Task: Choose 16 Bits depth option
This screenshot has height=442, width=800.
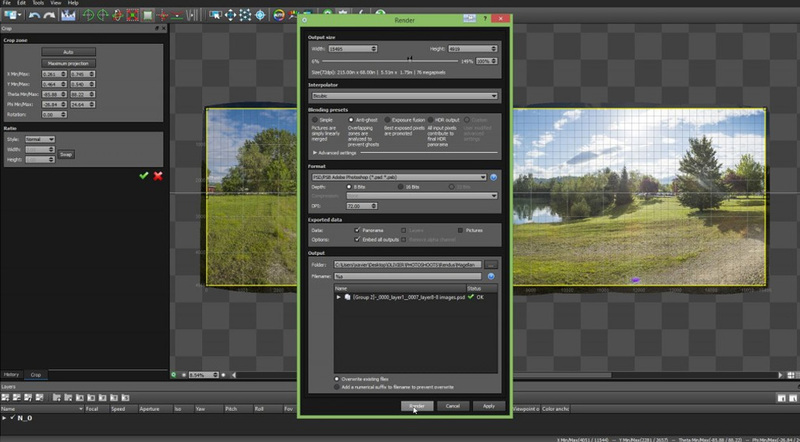Action: [x=401, y=187]
